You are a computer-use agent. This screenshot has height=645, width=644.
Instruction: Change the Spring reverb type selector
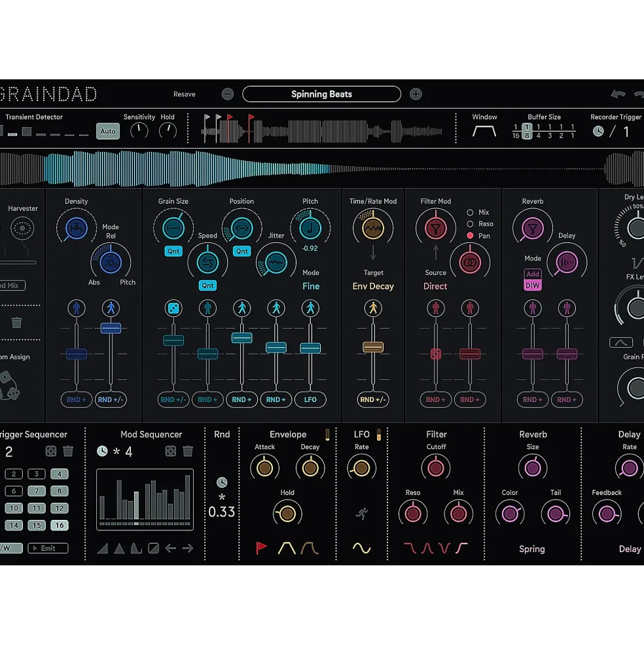coord(531,549)
